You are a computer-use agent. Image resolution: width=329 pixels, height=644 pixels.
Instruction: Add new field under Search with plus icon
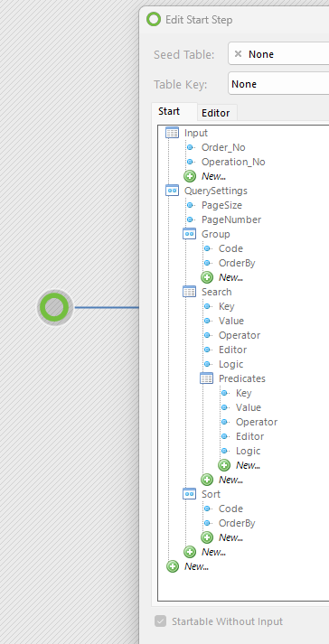coord(207,480)
